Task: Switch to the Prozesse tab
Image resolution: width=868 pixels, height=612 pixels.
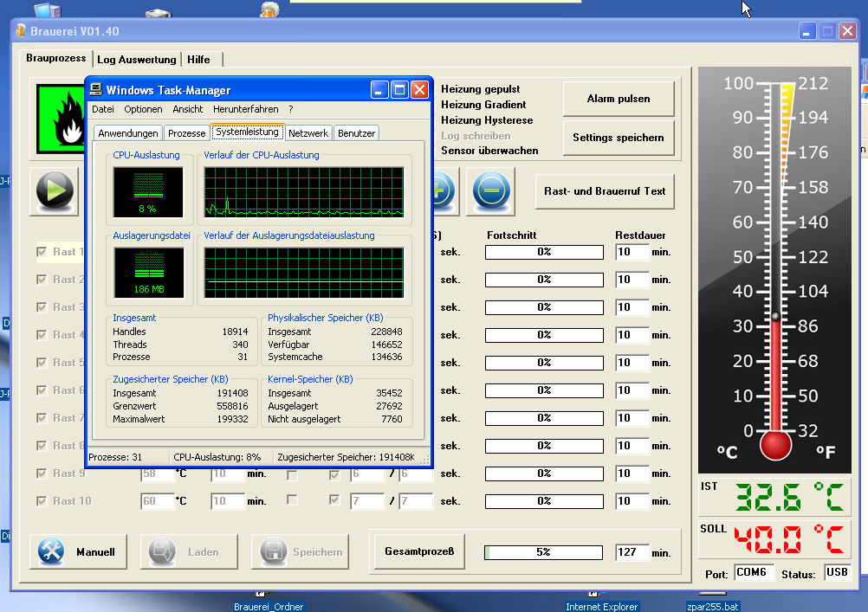Action: tap(187, 133)
